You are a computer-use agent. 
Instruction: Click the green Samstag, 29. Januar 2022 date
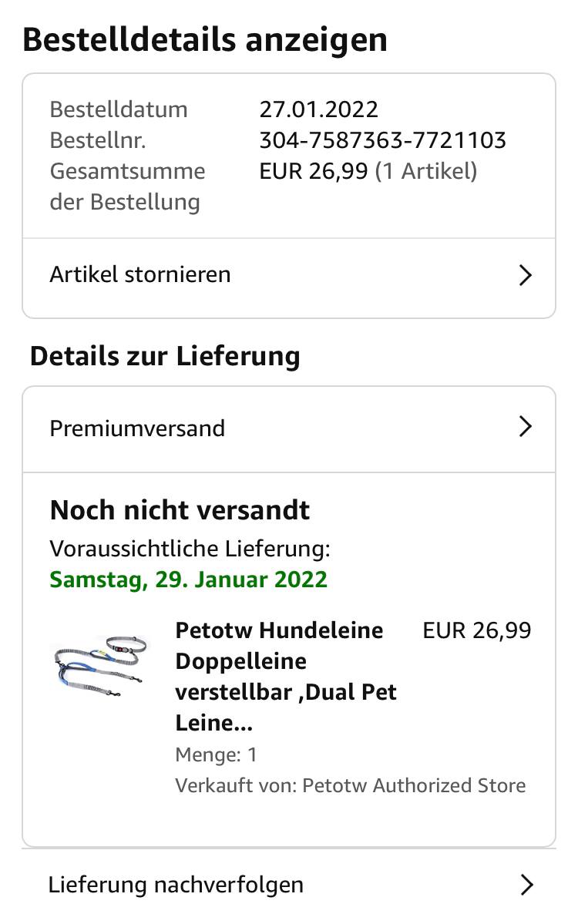[x=189, y=580]
